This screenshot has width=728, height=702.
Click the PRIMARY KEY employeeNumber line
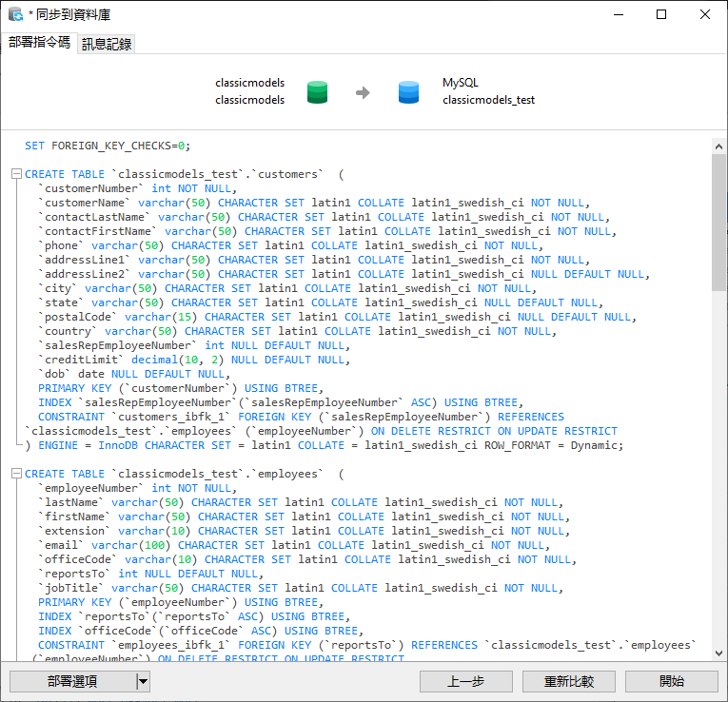[181, 602]
